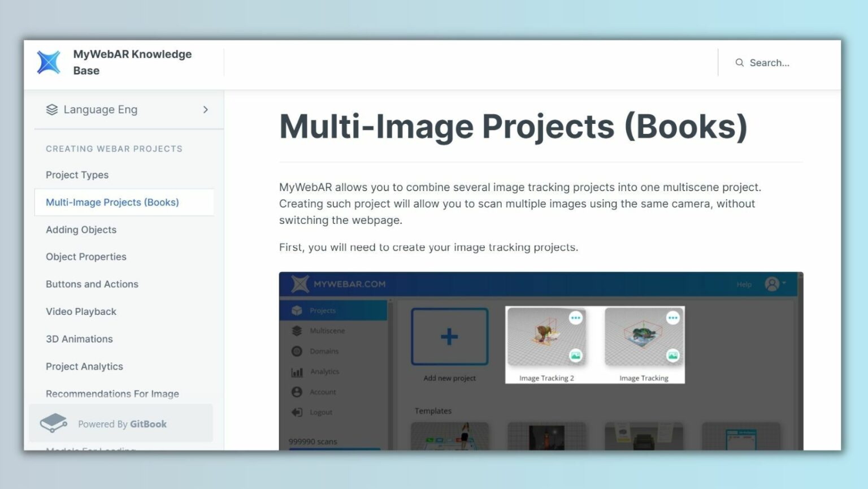Click the plus icon to add project

point(449,337)
